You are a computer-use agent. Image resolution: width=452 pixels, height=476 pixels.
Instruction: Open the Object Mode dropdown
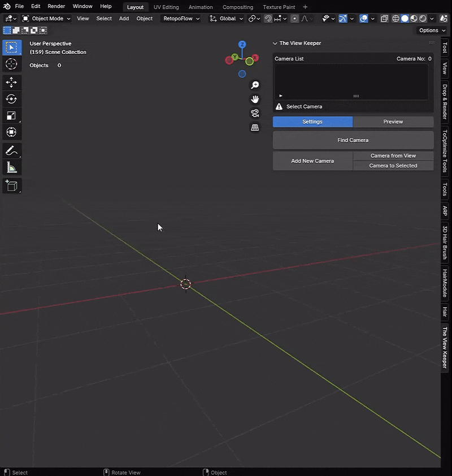tap(46, 19)
